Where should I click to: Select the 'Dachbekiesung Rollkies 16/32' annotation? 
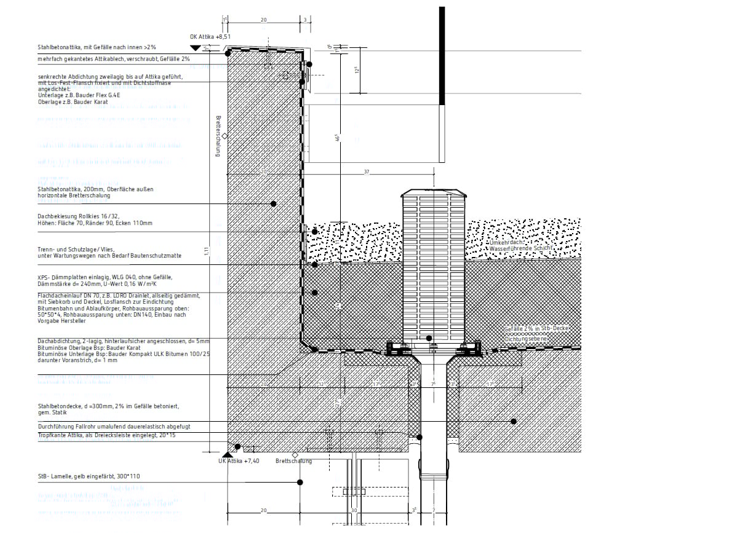click(x=95, y=219)
